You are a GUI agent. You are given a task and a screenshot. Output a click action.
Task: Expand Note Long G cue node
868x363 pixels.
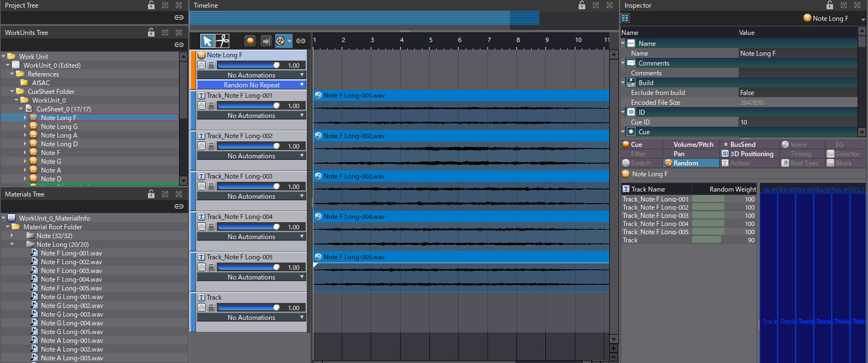click(25, 126)
